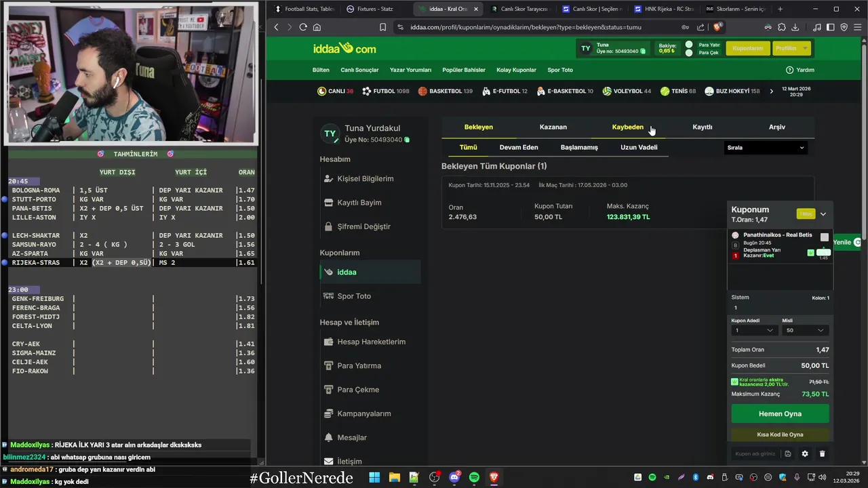868x488 pixels.
Task: Collapse the Kuponum panel chevron
Action: (823, 214)
